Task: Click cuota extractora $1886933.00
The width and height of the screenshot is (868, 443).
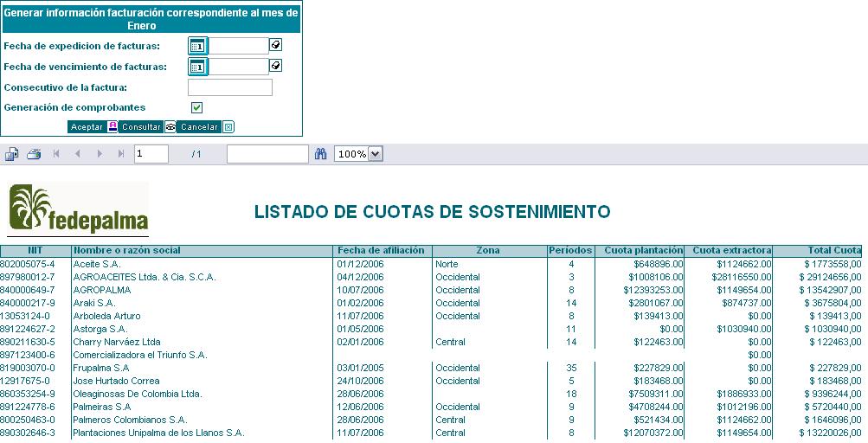Action: 744,394
